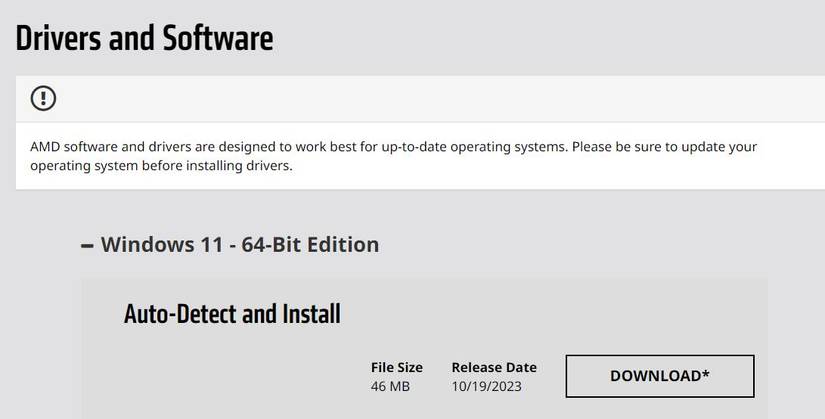The height and width of the screenshot is (419, 825).
Task: Click the Drivers and Software page title
Action: point(144,38)
